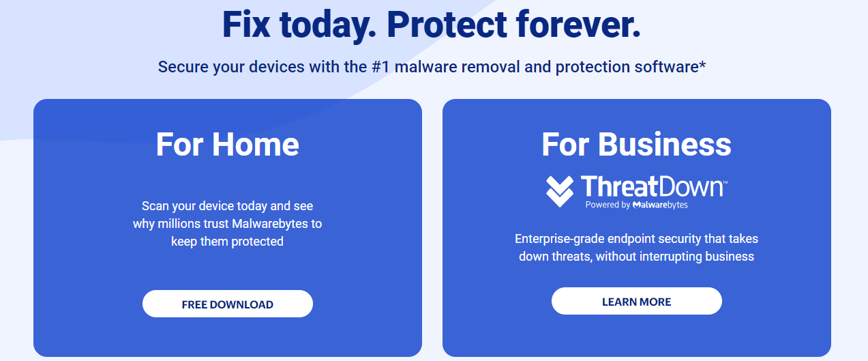Screen dimensions: 868x361
Task: Select the For Business heading
Action: pos(636,144)
